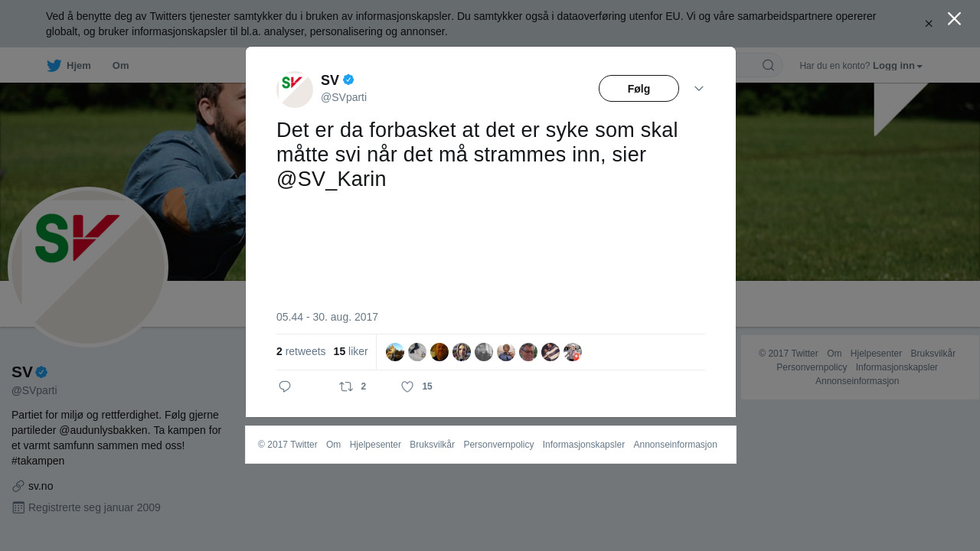
Task: View the 15 liker list
Action: tap(351, 352)
